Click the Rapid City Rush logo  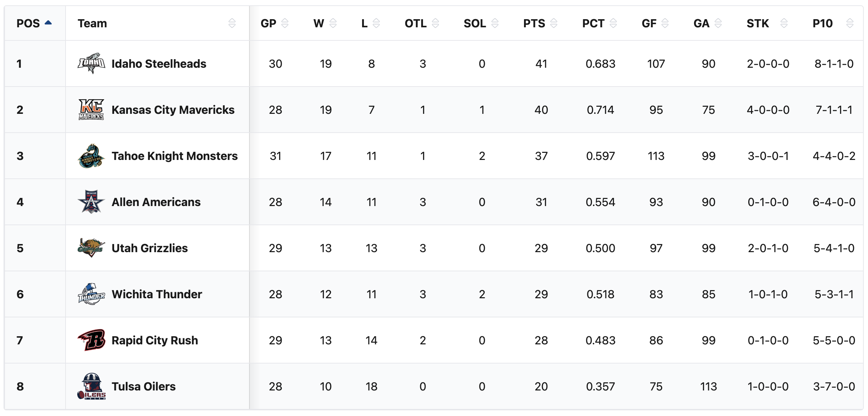point(91,340)
